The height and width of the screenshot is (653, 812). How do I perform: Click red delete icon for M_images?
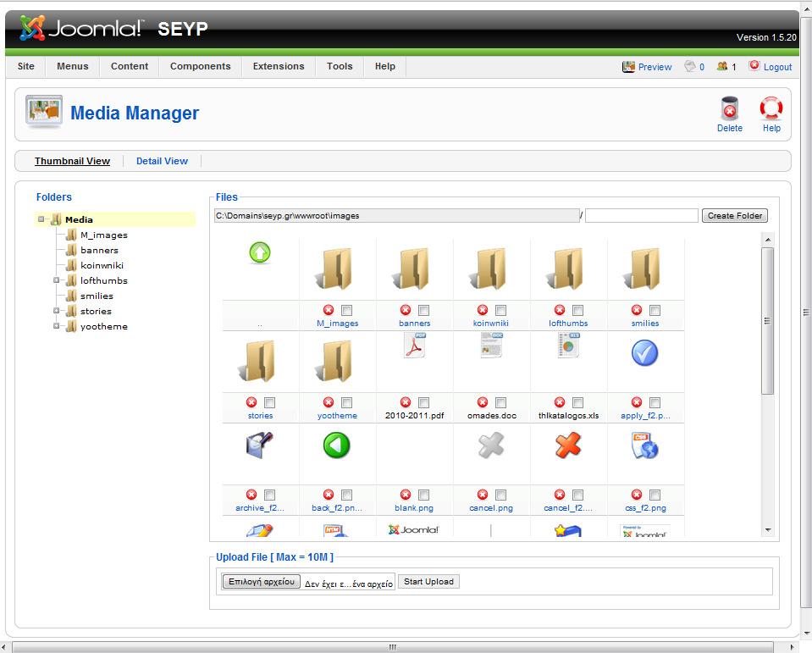329,310
